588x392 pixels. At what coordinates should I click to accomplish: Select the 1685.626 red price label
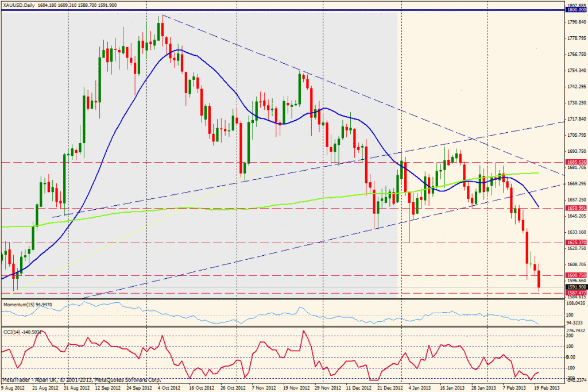pos(574,163)
